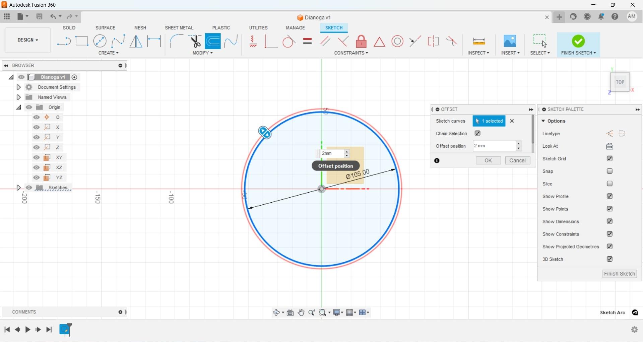Select the Trim scissors tool
This screenshot has height=342, width=644.
click(195, 41)
